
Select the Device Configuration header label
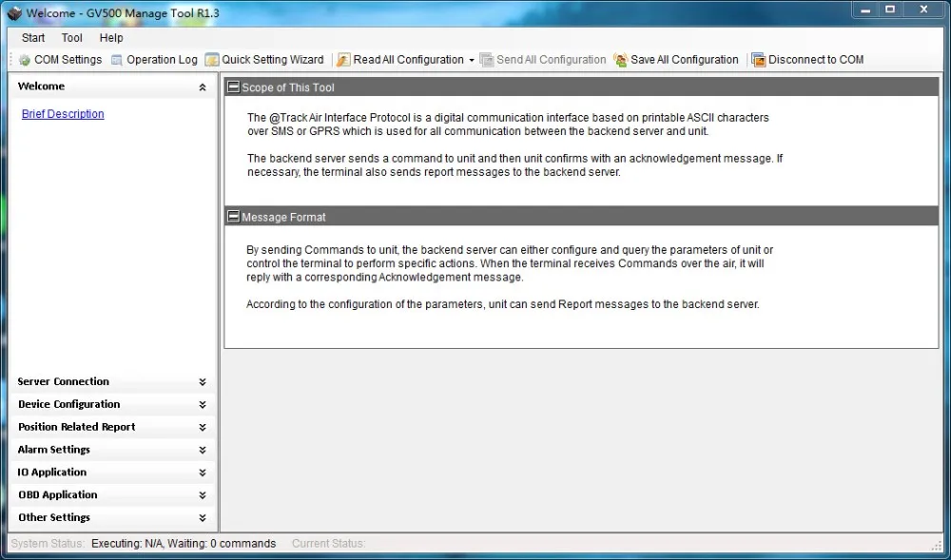click(x=68, y=404)
